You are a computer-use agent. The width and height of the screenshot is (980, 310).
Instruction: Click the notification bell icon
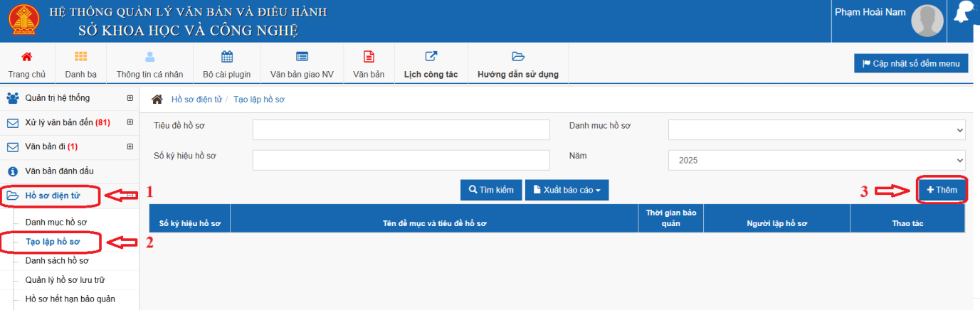pos(964,14)
